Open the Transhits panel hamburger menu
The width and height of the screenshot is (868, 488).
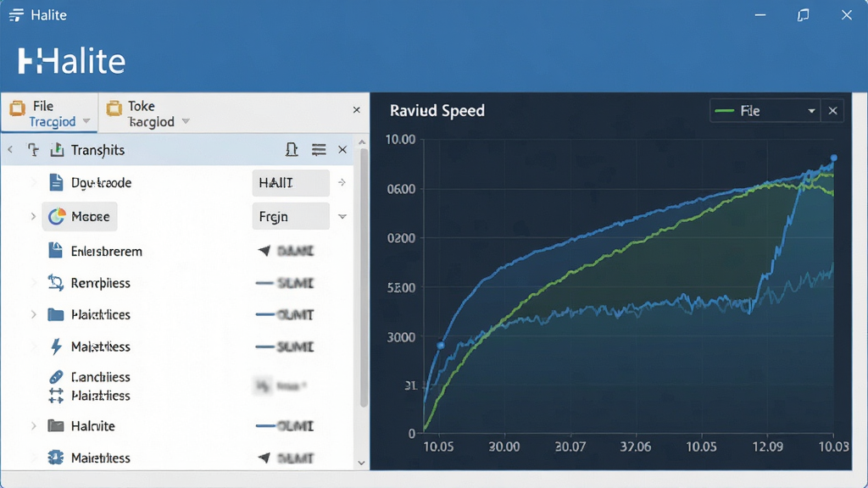coord(319,149)
